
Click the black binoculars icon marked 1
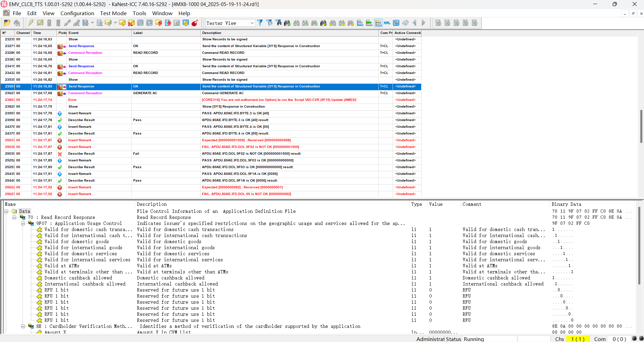[x=287, y=23]
